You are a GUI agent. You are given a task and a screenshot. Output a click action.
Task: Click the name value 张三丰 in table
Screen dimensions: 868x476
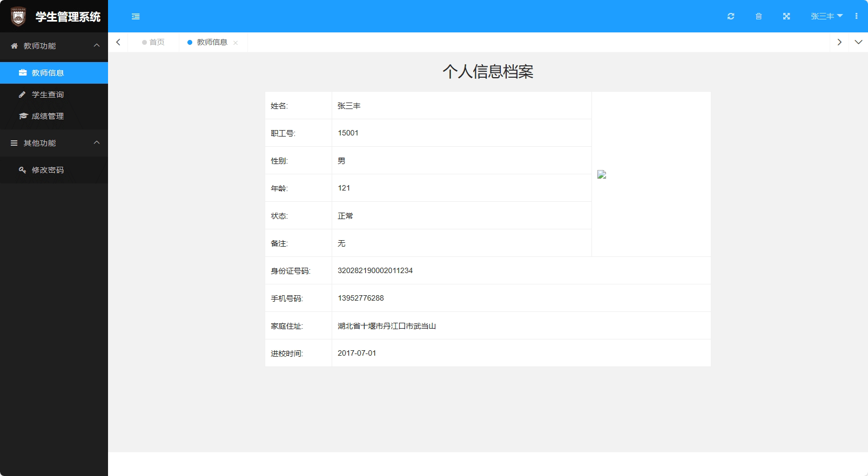pos(349,106)
